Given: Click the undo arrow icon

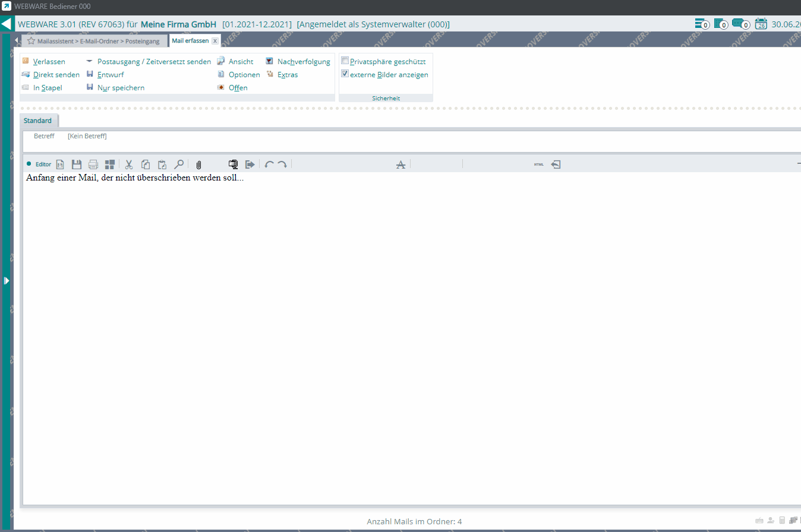Looking at the screenshot, I should click(x=269, y=164).
